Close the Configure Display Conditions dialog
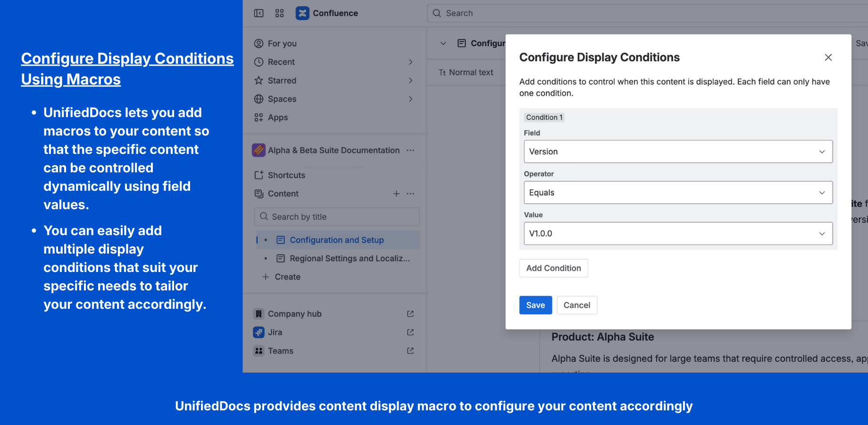Viewport: 868px width, 425px height. pyautogui.click(x=828, y=57)
